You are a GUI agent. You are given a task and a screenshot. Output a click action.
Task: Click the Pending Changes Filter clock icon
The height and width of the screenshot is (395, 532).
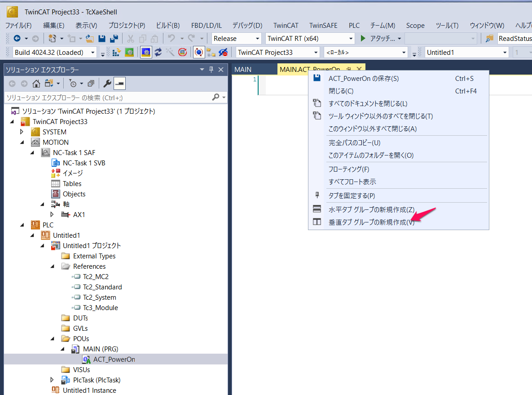pyautogui.click(x=73, y=84)
